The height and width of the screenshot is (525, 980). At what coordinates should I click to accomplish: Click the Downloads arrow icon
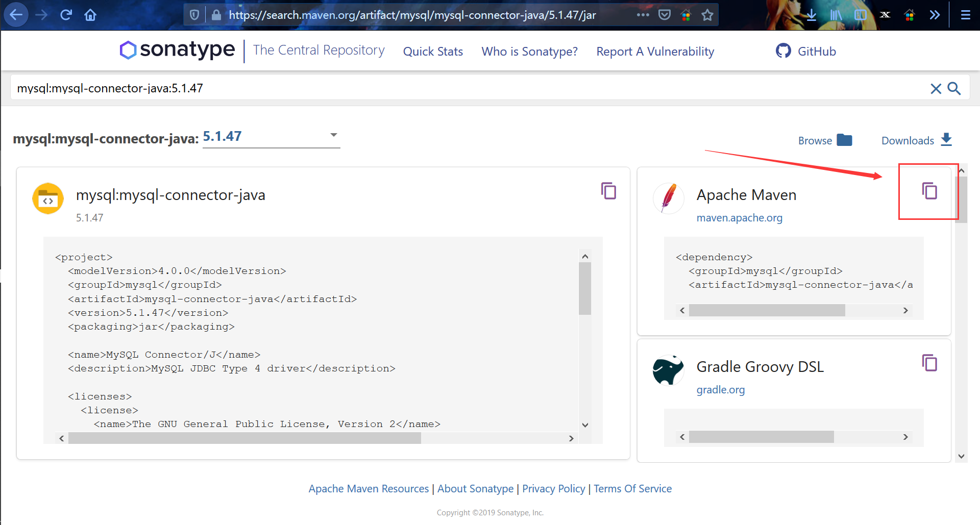[946, 139]
